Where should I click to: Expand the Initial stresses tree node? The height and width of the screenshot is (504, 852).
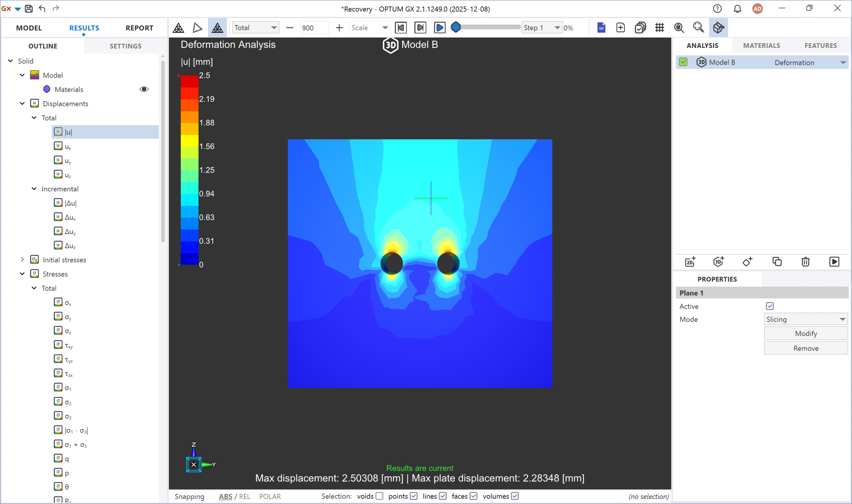(x=22, y=260)
